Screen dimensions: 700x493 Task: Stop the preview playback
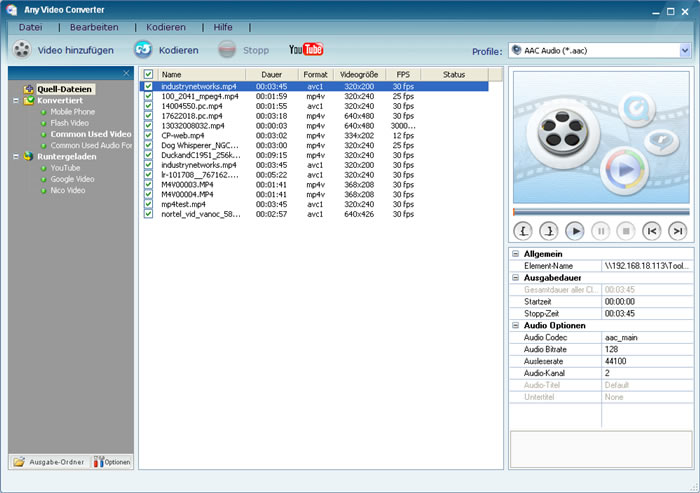(626, 231)
